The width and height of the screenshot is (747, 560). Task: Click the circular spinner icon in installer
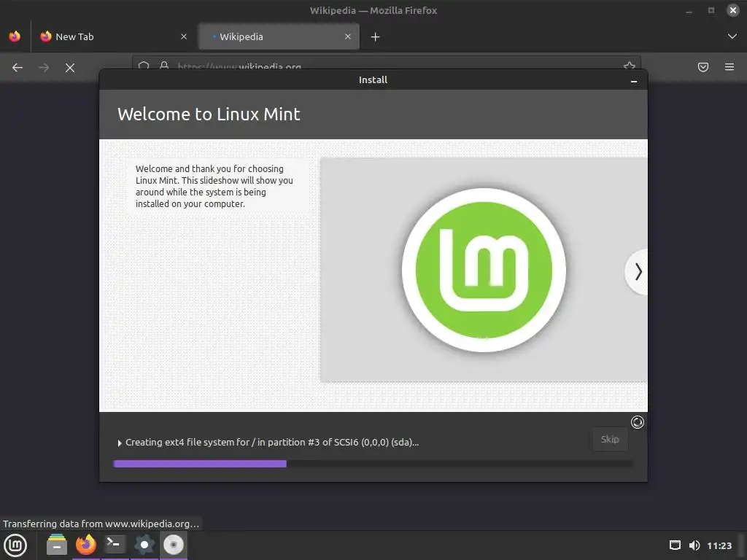pyautogui.click(x=637, y=422)
